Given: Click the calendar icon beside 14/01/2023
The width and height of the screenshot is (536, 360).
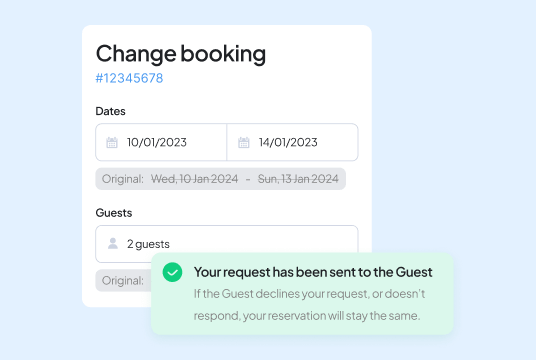Looking at the screenshot, I should tap(244, 142).
